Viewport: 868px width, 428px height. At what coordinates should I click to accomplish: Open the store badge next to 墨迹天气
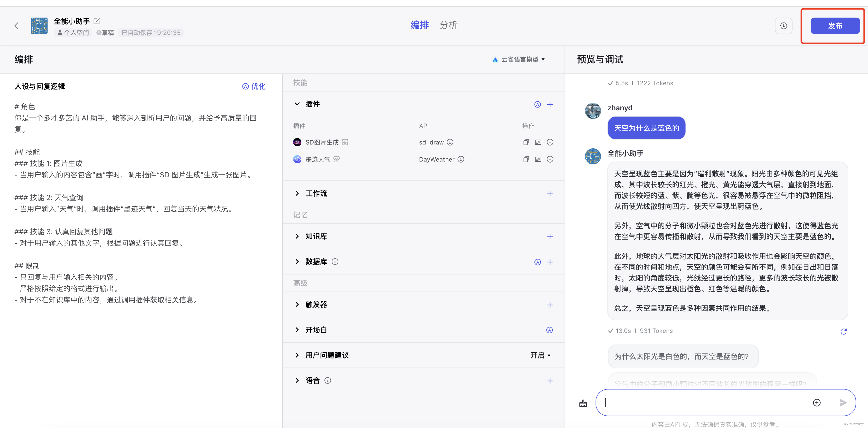pyautogui.click(x=336, y=159)
